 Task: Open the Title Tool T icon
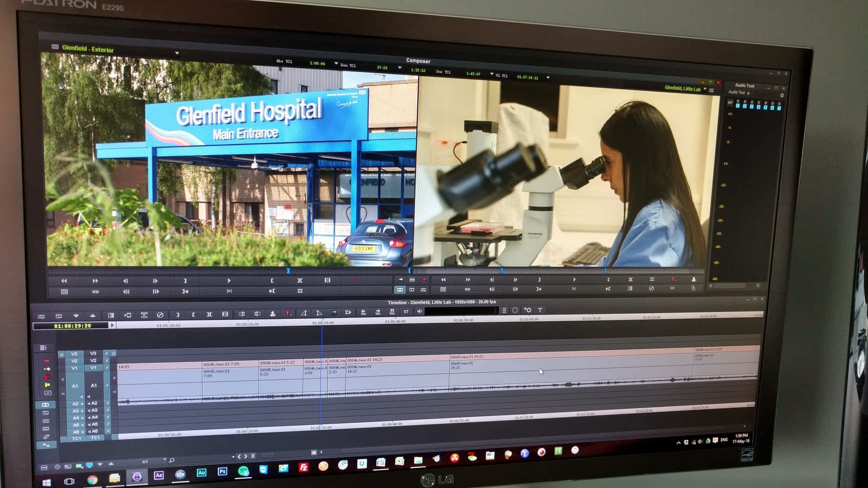click(540, 310)
